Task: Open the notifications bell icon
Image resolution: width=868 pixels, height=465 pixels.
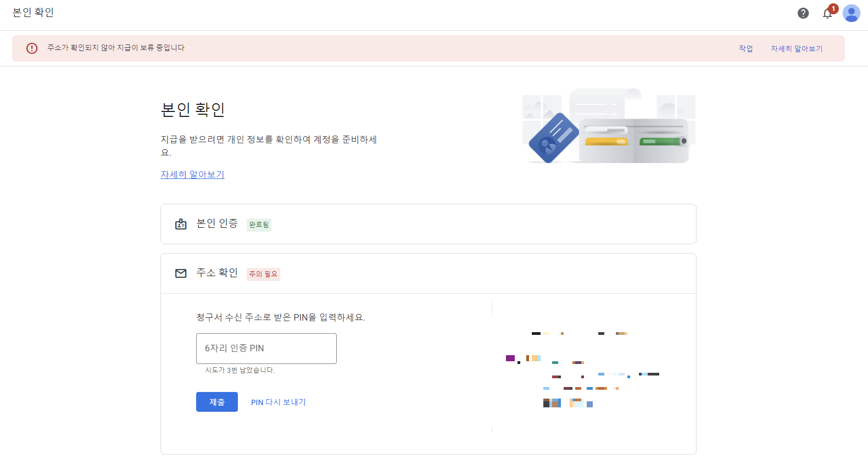Action: tap(827, 13)
